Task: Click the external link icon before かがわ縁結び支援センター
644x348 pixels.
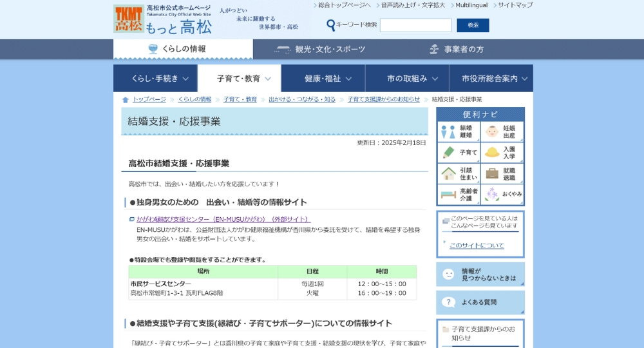Action: tap(132, 219)
